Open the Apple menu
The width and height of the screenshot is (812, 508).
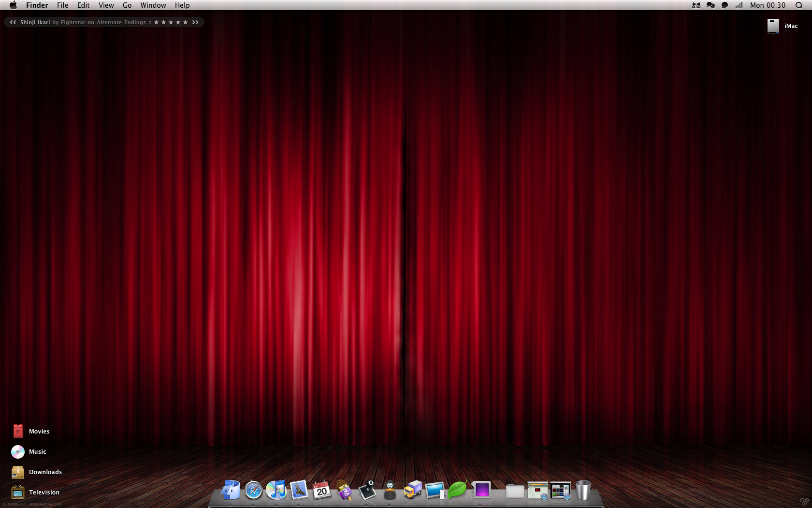point(13,5)
